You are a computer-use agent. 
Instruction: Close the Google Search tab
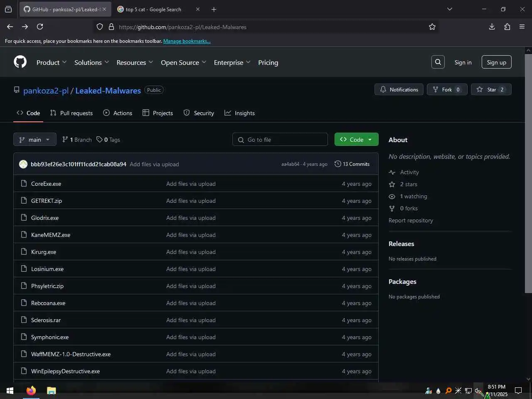point(198,9)
